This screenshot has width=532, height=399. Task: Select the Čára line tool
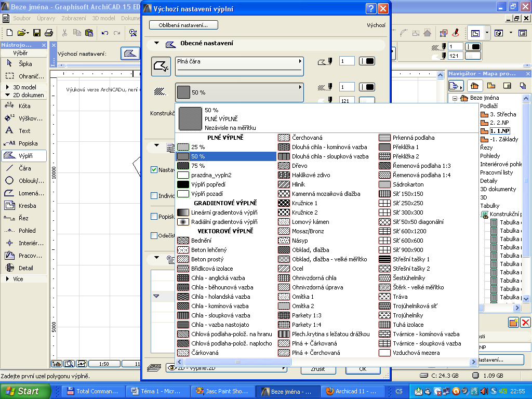[24, 168]
